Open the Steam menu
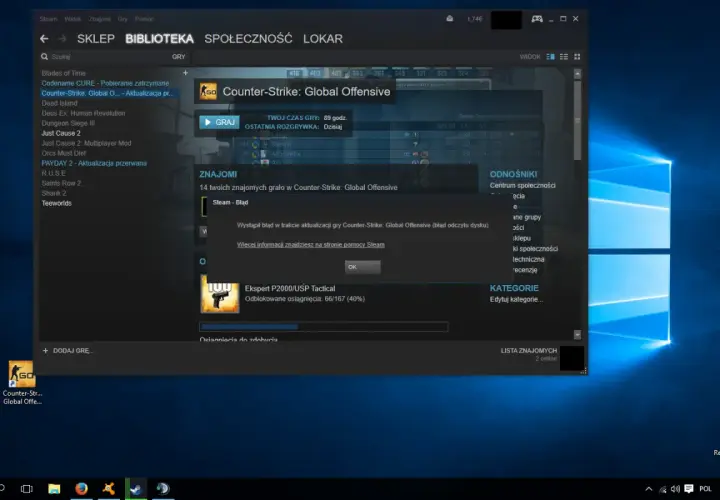Image resolution: width=720 pixels, height=500 pixels. click(x=48, y=19)
